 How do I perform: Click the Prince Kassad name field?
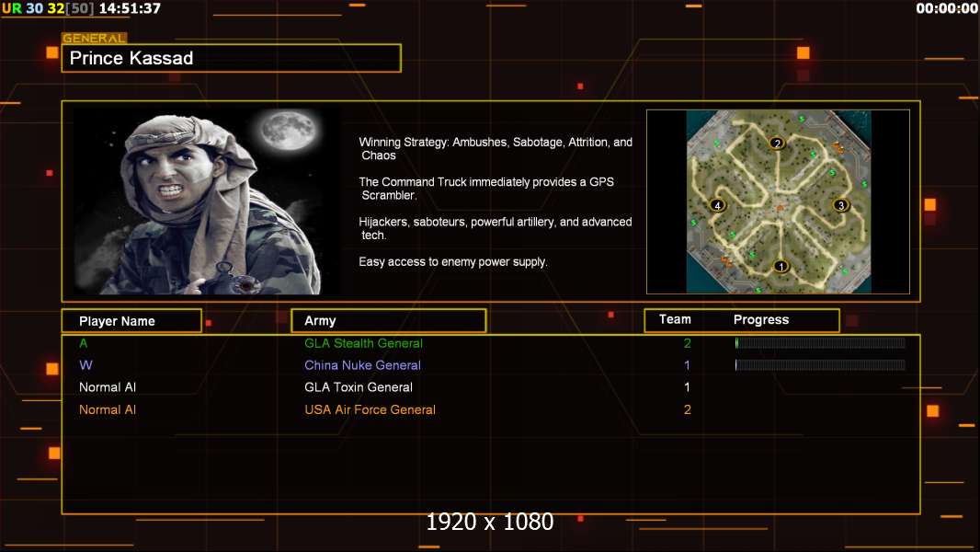232,58
